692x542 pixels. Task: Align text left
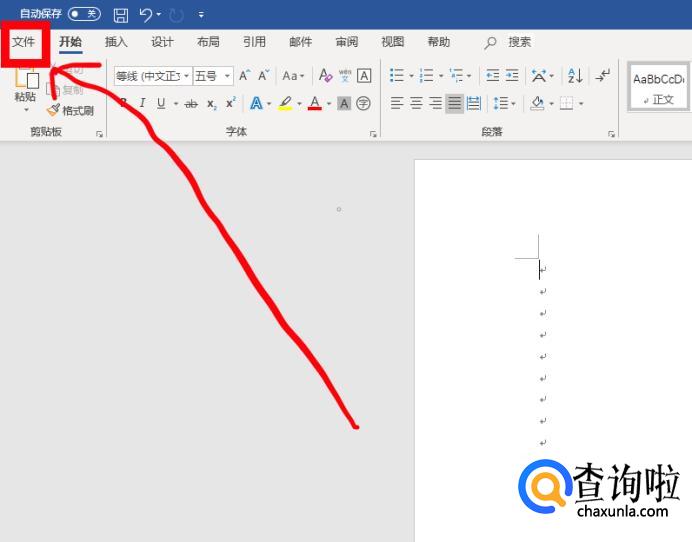click(x=397, y=104)
